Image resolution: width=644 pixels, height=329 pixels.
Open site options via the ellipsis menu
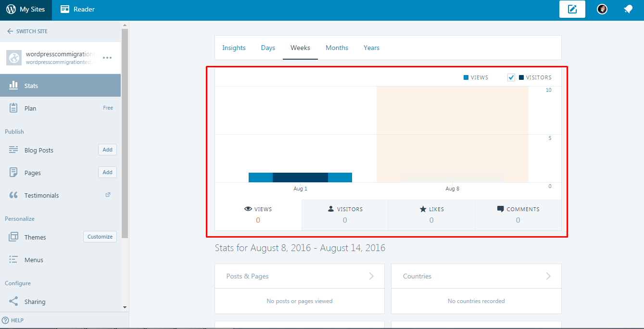point(107,57)
